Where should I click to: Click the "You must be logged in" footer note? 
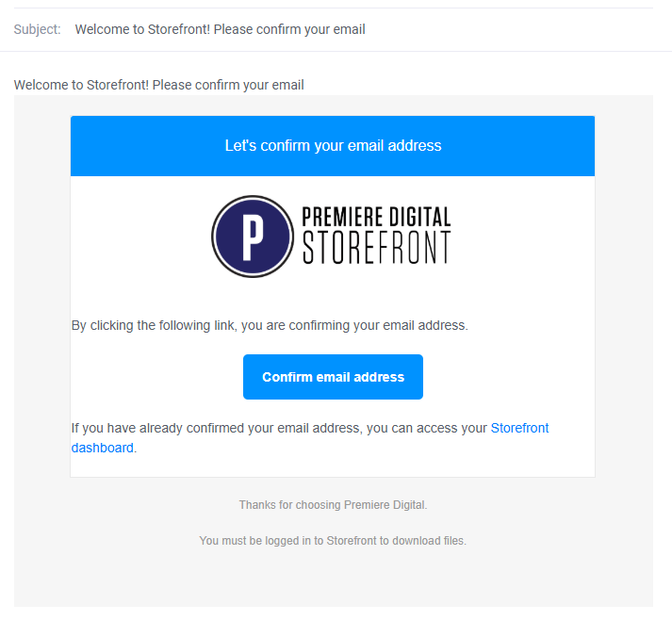click(x=333, y=541)
